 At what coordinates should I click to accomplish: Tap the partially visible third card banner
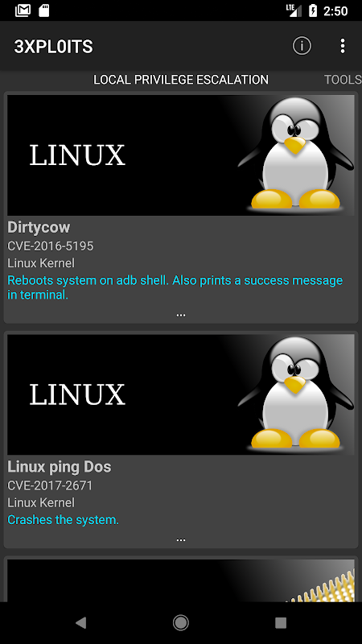(181, 580)
